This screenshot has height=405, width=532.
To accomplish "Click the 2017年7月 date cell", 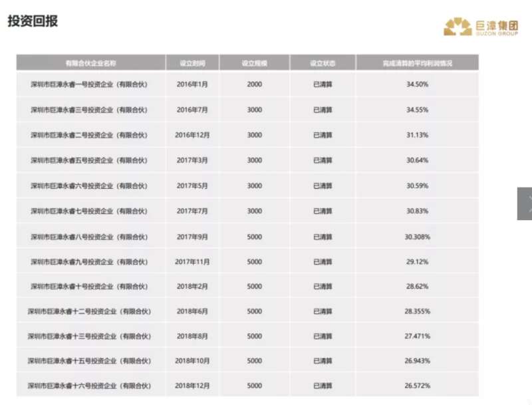I will (192, 211).
